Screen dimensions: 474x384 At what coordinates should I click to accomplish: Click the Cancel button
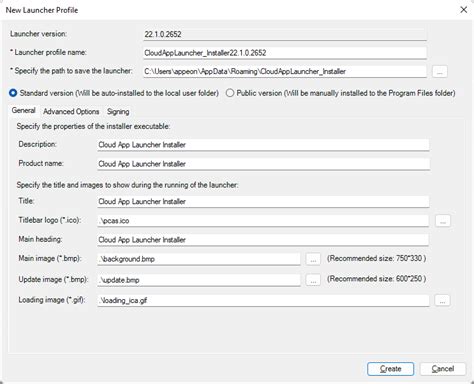[443, 369]
